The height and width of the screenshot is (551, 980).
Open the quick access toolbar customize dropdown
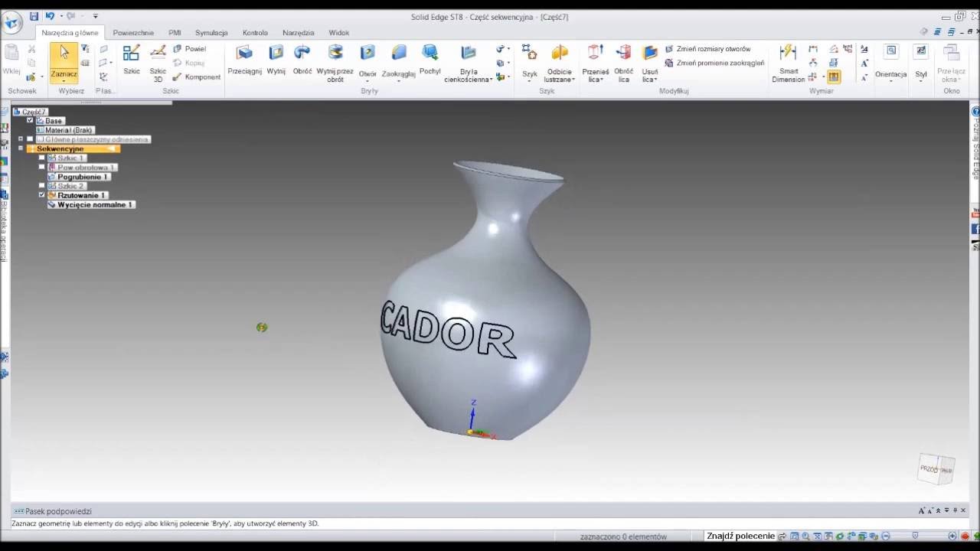pyautogui.click(x=95, y=16)
